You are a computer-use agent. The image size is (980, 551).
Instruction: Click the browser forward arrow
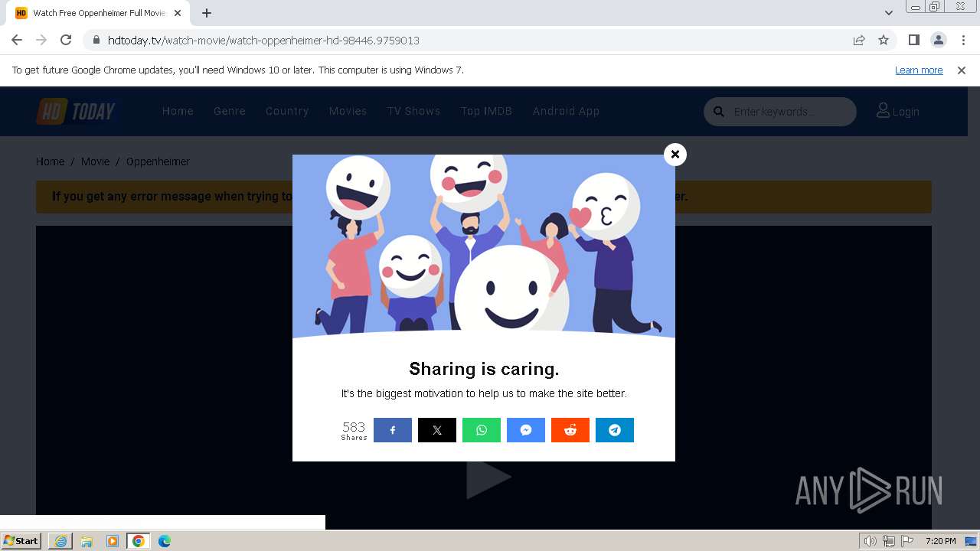[x=41, y=40]
